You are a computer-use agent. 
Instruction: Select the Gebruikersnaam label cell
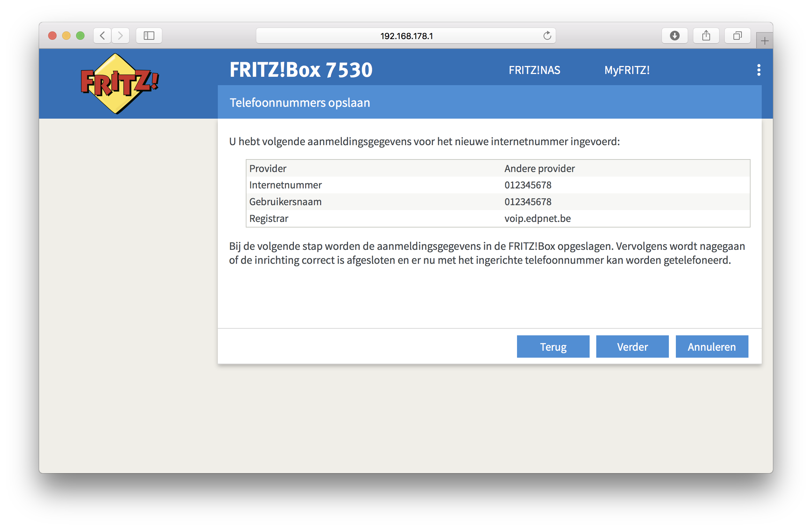click(x=285, y=202)
